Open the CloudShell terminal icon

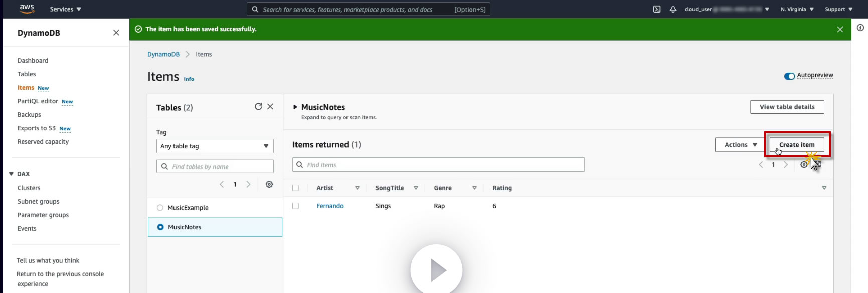[x=657, y=9]
